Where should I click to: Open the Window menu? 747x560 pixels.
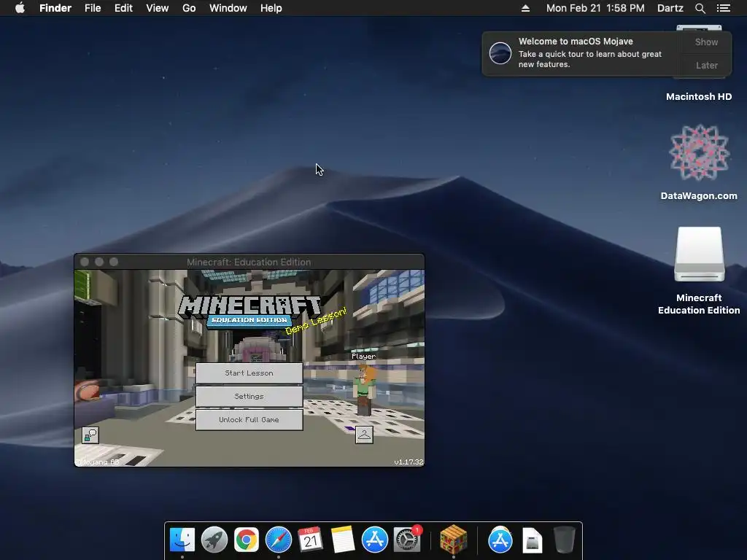228,8
